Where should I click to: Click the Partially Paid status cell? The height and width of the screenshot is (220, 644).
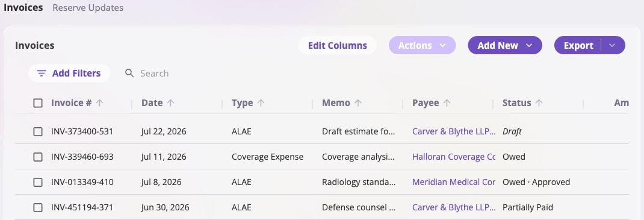point(528,207)
